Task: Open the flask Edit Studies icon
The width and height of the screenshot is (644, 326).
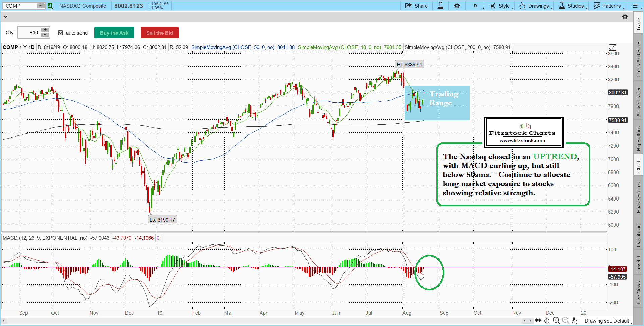Action: coord(440,6)
